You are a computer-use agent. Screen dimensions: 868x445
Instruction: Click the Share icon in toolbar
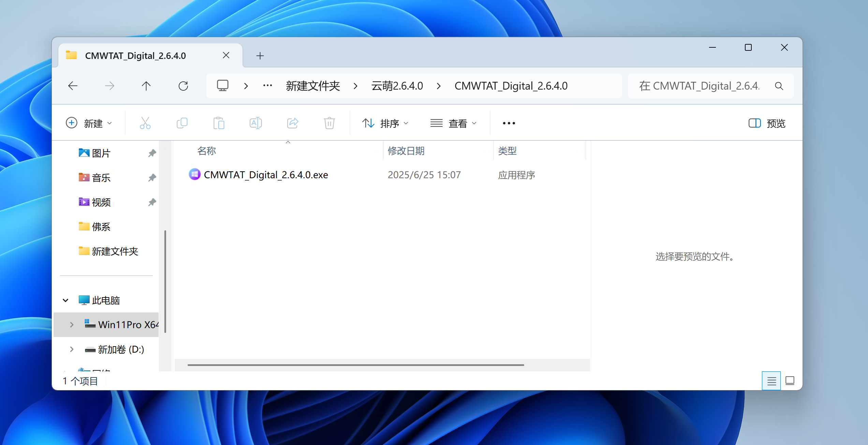pos(293,123)
